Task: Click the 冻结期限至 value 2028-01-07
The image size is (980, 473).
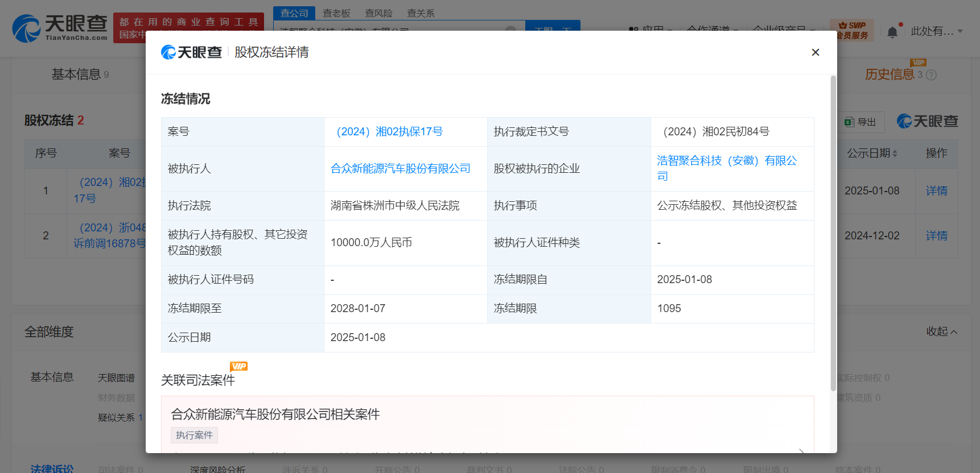Action: coord(358,309)
